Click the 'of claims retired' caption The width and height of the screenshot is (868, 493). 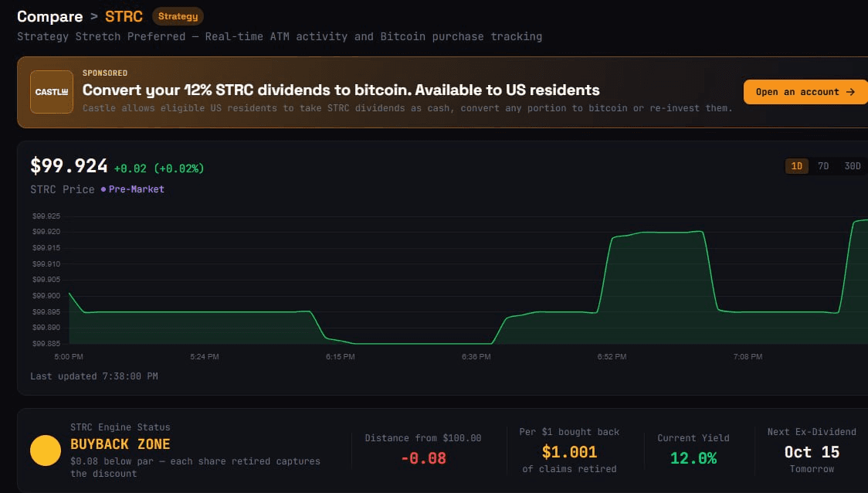tap(569, 469)
